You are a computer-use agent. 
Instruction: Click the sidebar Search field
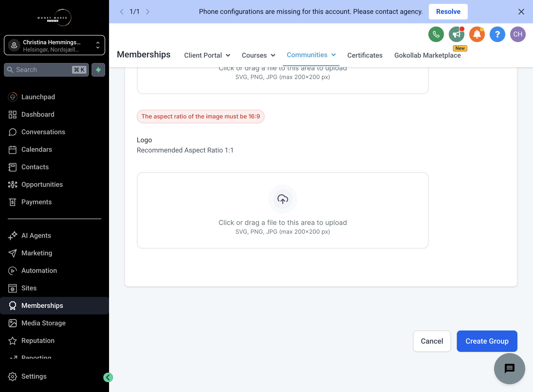[46, 70]
